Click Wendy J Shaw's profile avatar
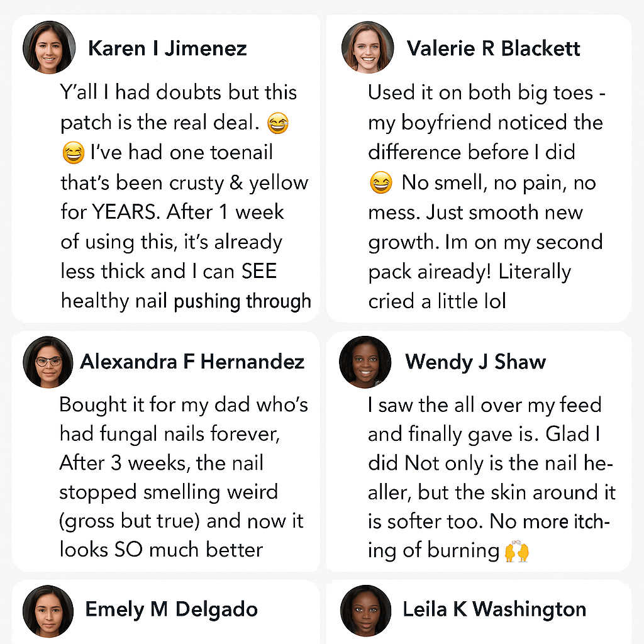 pos(365,362)
